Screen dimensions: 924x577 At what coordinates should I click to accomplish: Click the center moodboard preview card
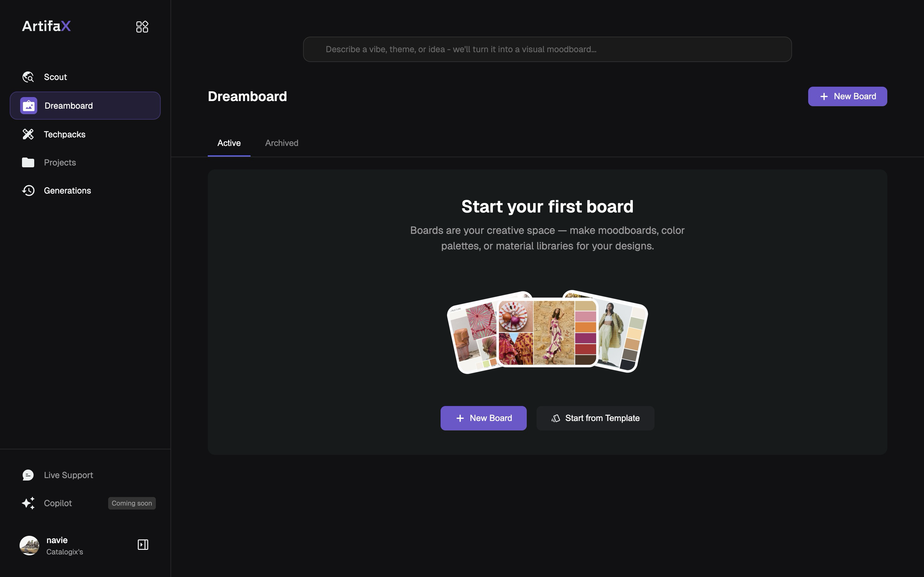547,332
